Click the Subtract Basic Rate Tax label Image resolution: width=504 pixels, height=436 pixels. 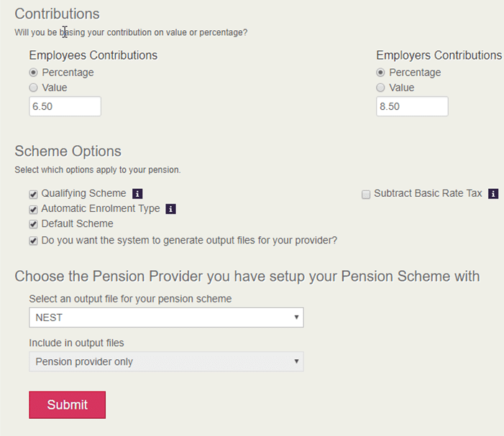tap(428, 193)
